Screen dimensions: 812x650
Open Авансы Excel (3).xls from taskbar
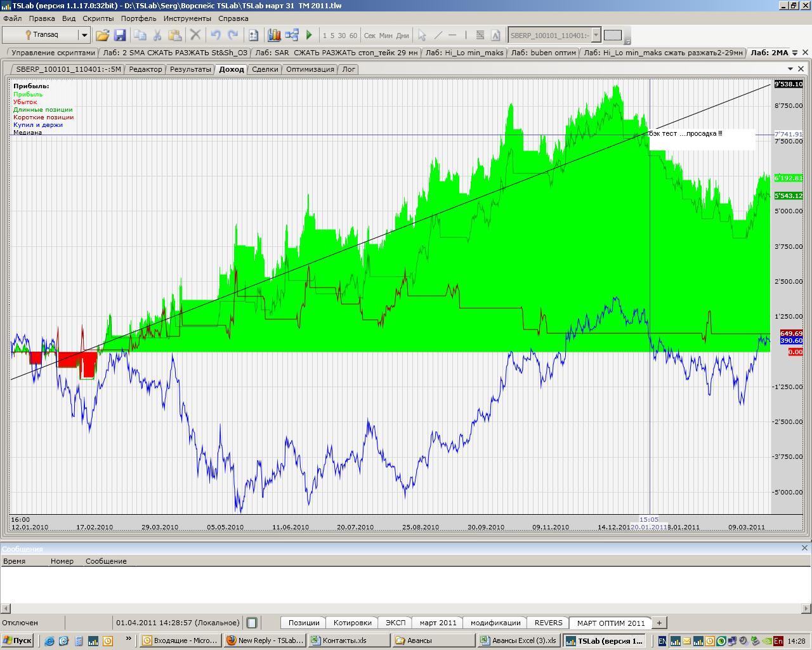pos(518,640)
